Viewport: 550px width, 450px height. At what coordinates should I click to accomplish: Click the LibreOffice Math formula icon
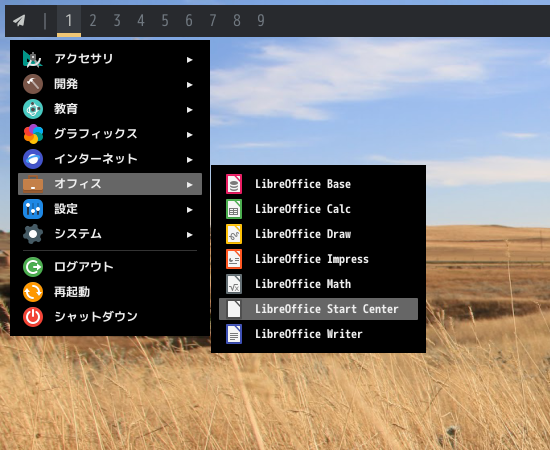(x=234, y=284)
